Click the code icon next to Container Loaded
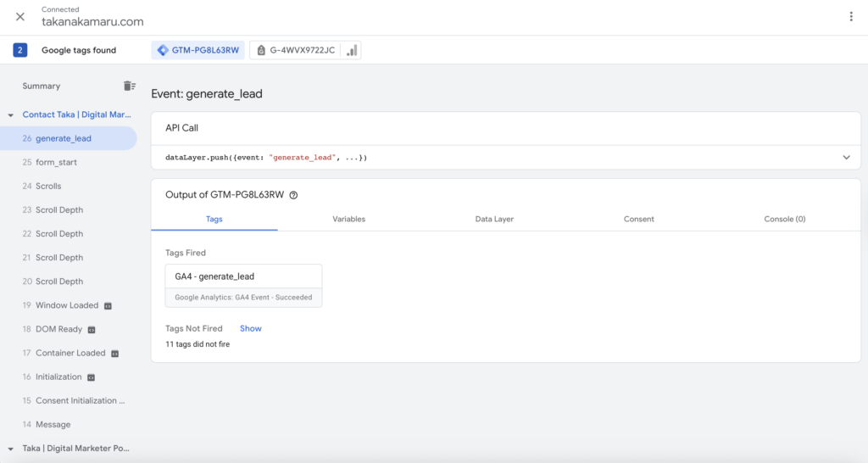 (114, 354)
